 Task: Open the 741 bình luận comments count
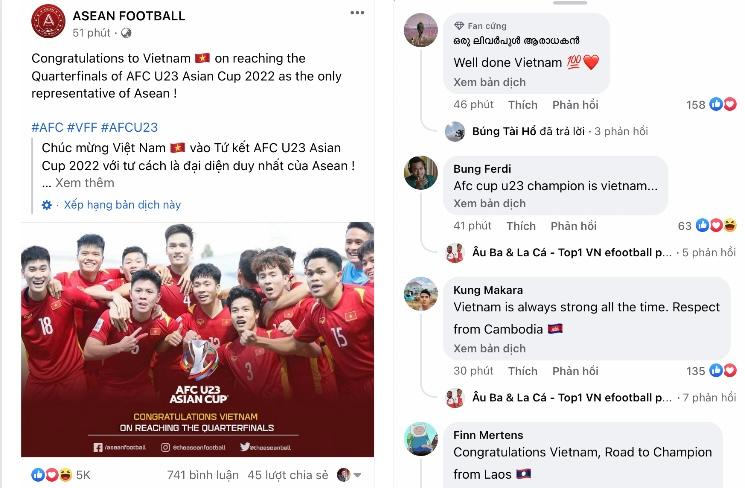(x=202, y=475)
